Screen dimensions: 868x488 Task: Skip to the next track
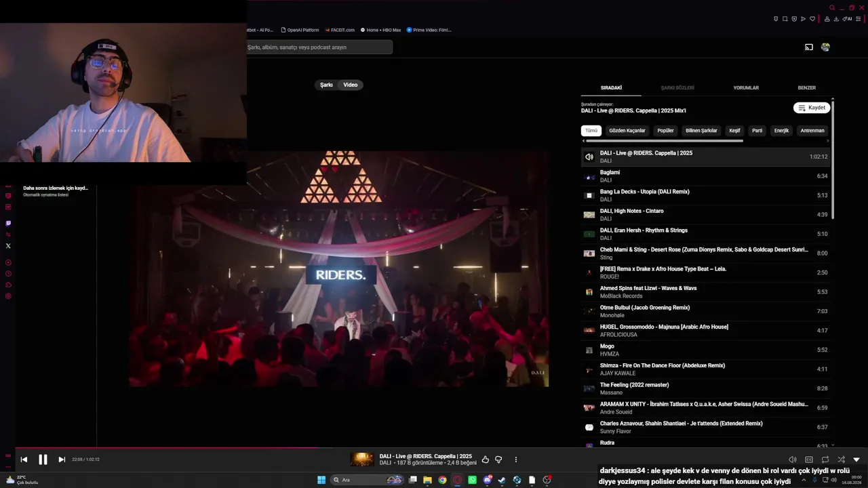coord(62,460)
